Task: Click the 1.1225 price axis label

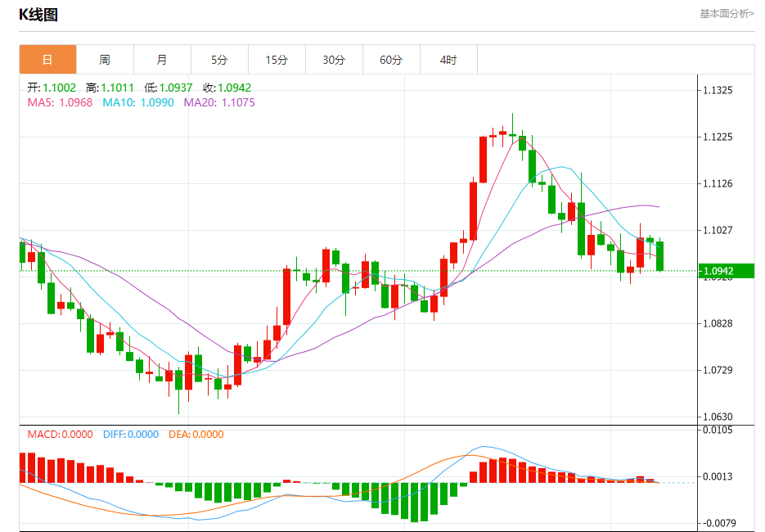Action: 718,138
